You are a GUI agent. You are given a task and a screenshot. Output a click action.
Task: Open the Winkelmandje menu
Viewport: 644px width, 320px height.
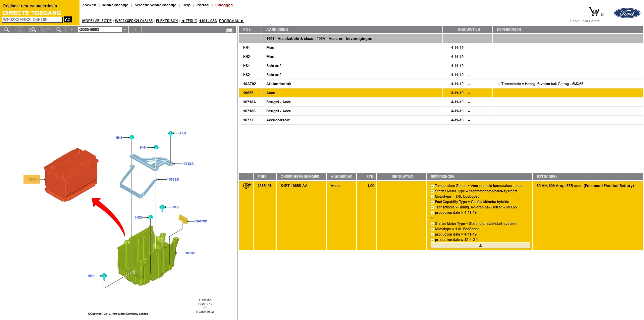click(115, 5)
